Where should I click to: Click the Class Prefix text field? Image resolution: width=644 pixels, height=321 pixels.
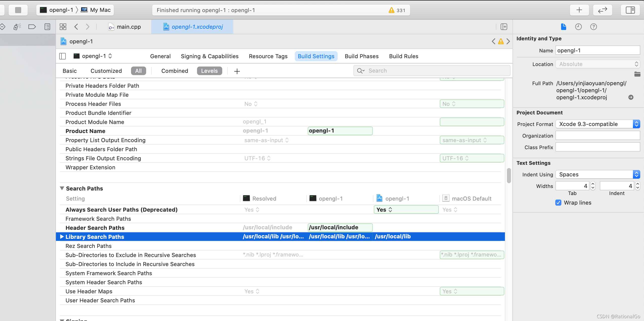click(598, 147)
